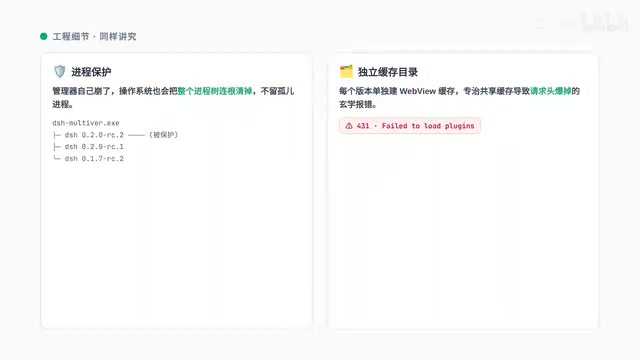The width and height of the screenshot is (640, 360).
Task: Click the green text 整个进程树连根清掉
Action: (215, 91)
